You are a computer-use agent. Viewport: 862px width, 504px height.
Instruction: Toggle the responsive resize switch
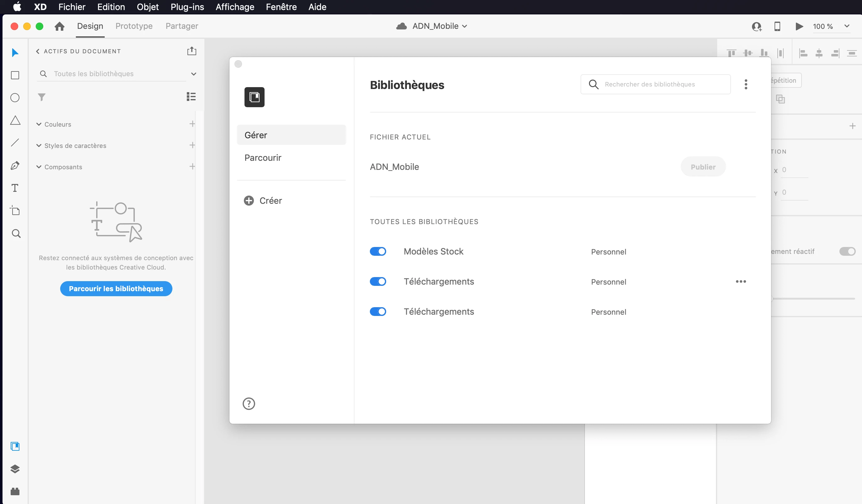click(847, 251)
